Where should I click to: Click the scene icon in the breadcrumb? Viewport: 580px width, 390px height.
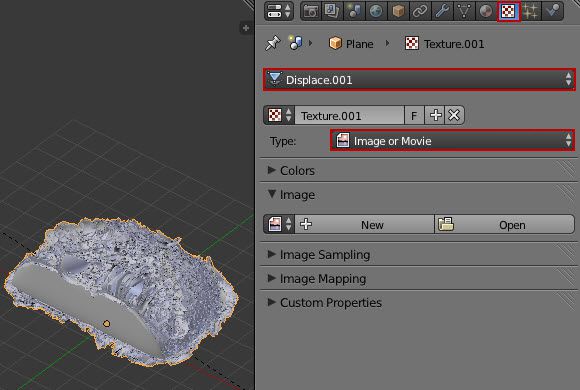296,43
